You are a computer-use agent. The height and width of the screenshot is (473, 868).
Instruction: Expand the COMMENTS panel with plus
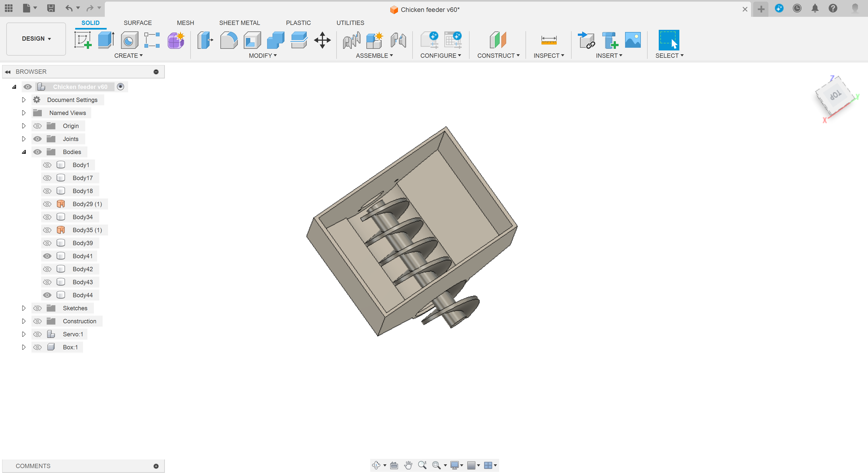point(156,466)
